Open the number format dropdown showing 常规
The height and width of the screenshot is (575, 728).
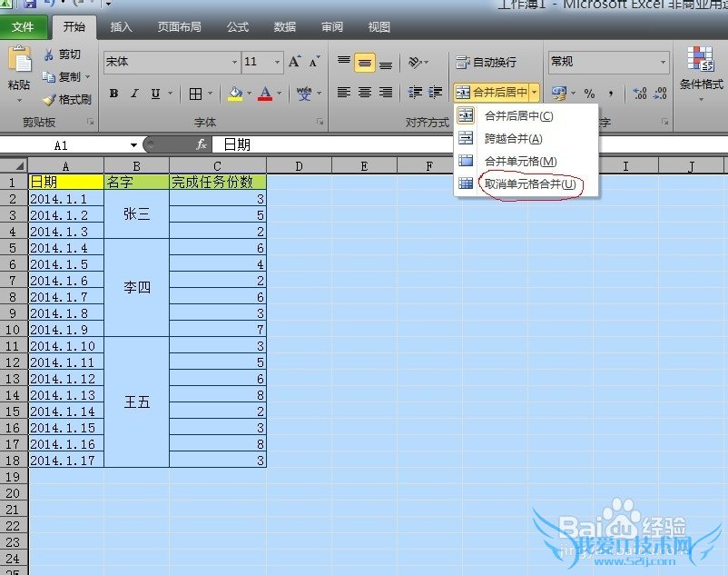(664, 62)
